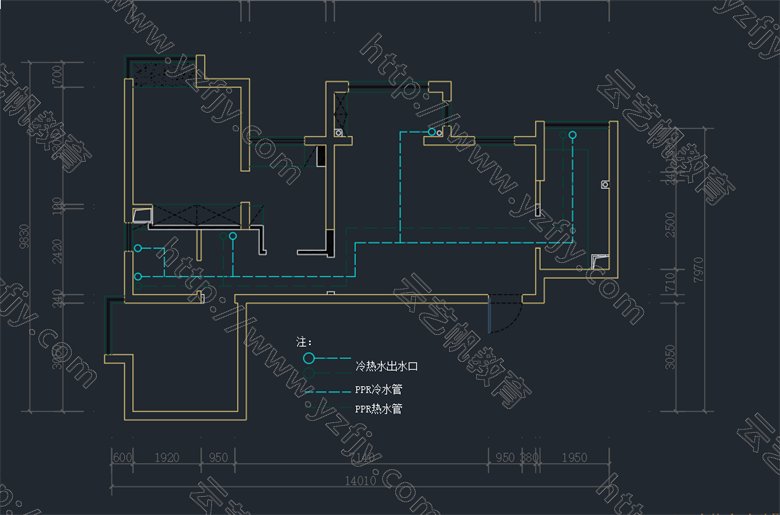Click the dimension value 600
Viewport: 780px width, 515px height.
(123, 458)
